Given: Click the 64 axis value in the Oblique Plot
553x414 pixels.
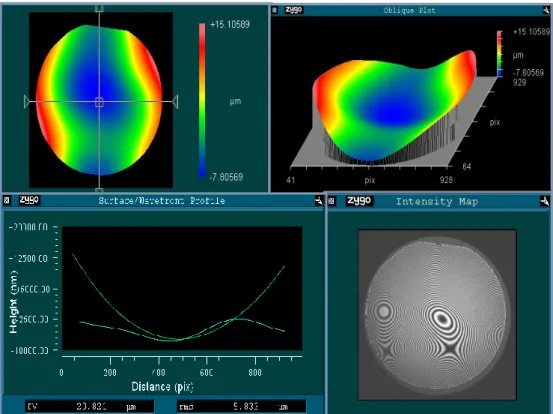Looking at the screenshot, I should coord(467,166).
